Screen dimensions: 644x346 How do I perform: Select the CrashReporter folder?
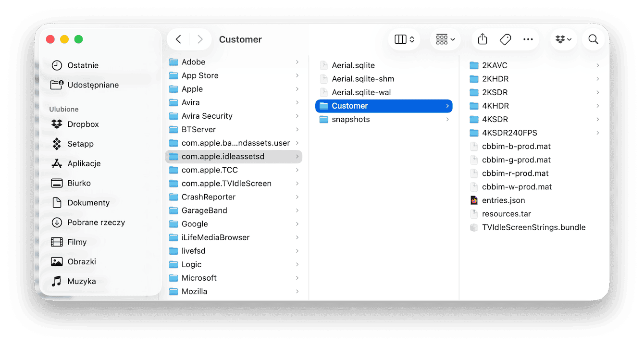(234, 197)
